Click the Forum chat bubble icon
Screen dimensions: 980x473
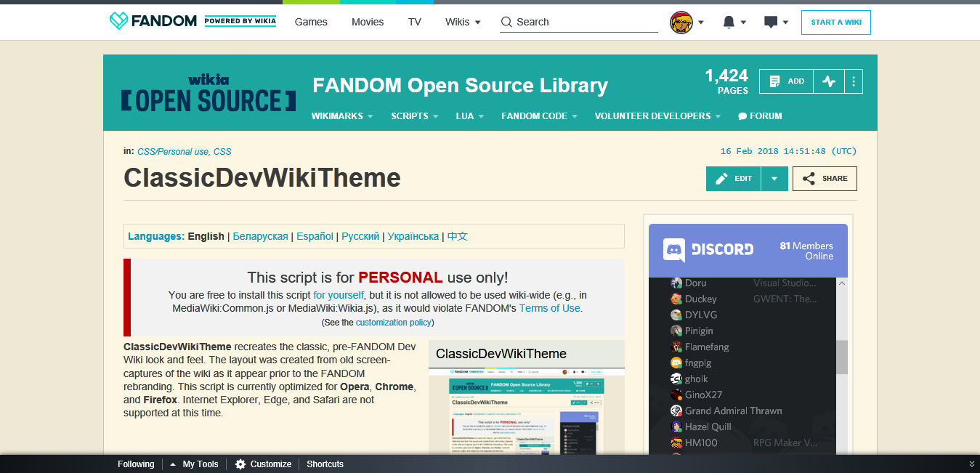click(x=741, y=116)
